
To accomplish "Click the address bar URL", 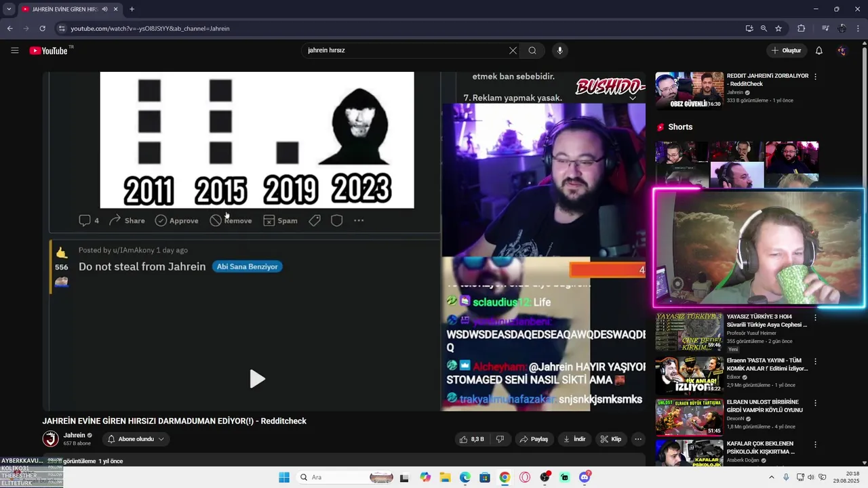I will coord(150,28).
